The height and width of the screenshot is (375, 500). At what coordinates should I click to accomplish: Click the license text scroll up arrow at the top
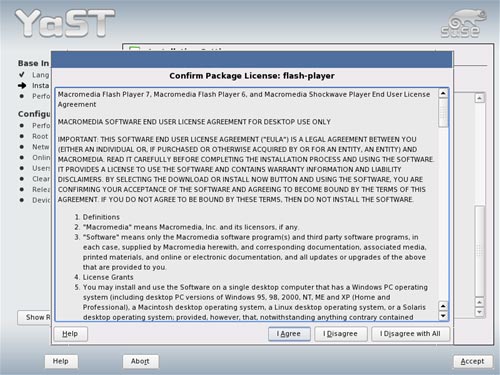click(x=443, y=93)
